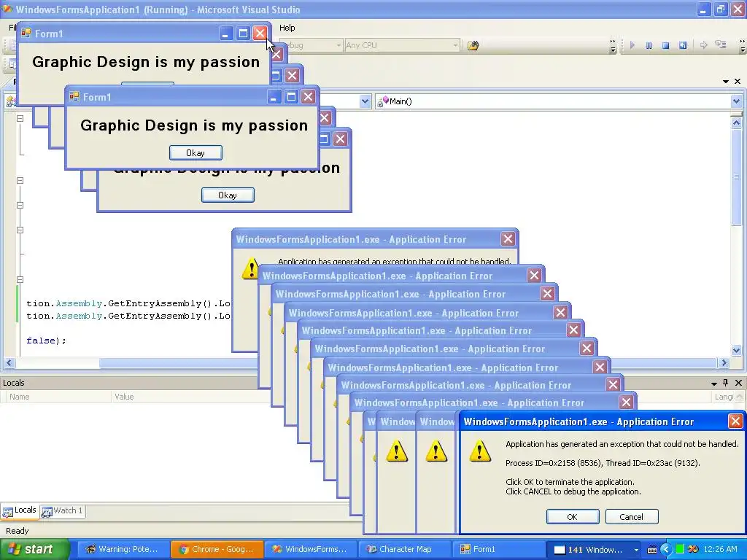
Task: Click the green square tray icon
Action: [x=679, y=549]
